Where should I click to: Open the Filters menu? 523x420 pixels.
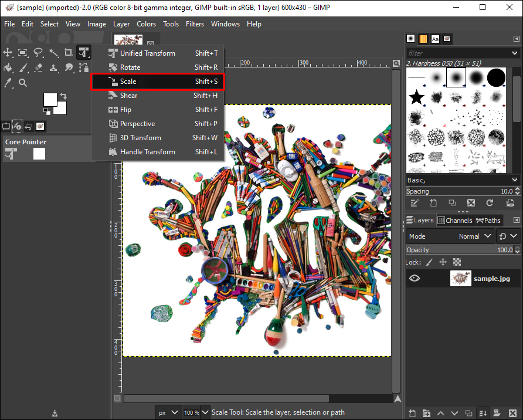coord(195,24)
